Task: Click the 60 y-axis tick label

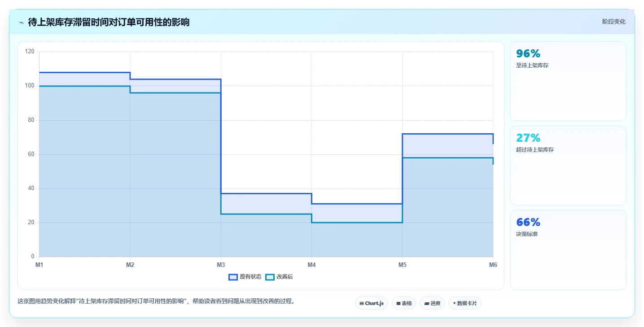Action: point(31,154)
